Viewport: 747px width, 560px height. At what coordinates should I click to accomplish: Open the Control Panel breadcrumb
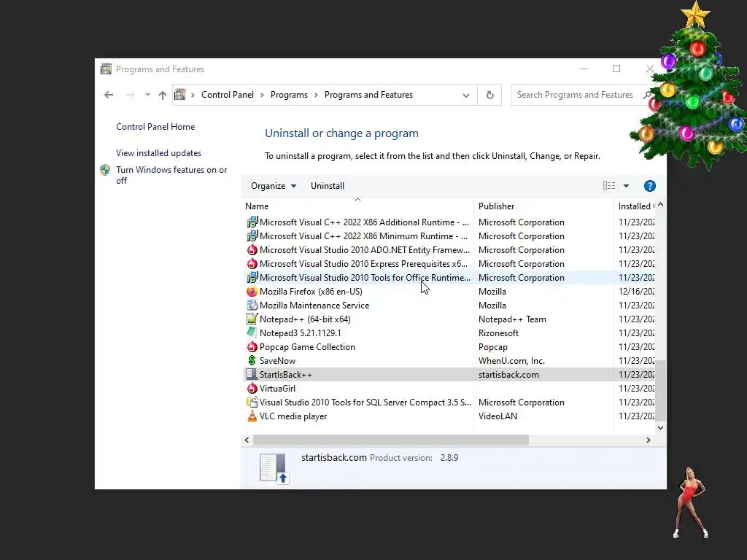point(228,95)
